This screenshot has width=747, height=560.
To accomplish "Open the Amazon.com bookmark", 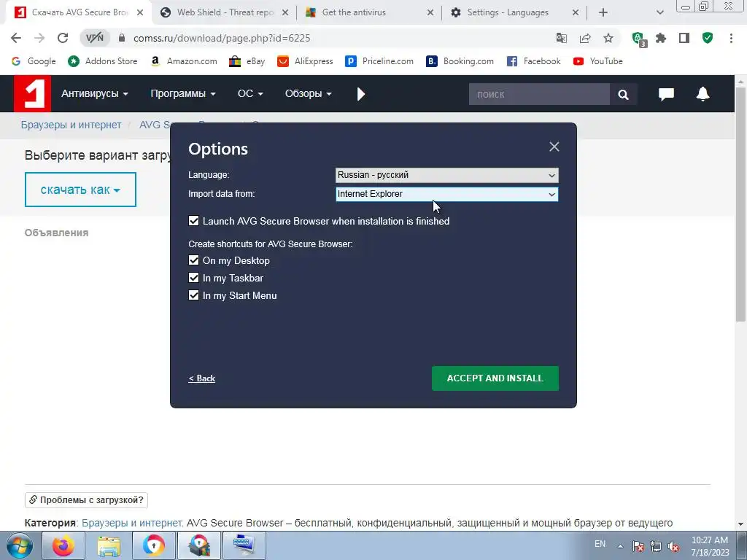I will 183,61.
